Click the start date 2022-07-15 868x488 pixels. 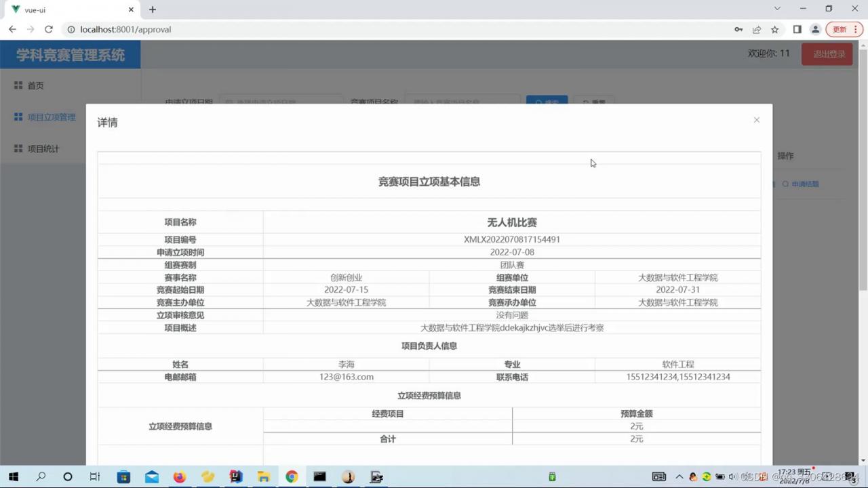347,289
